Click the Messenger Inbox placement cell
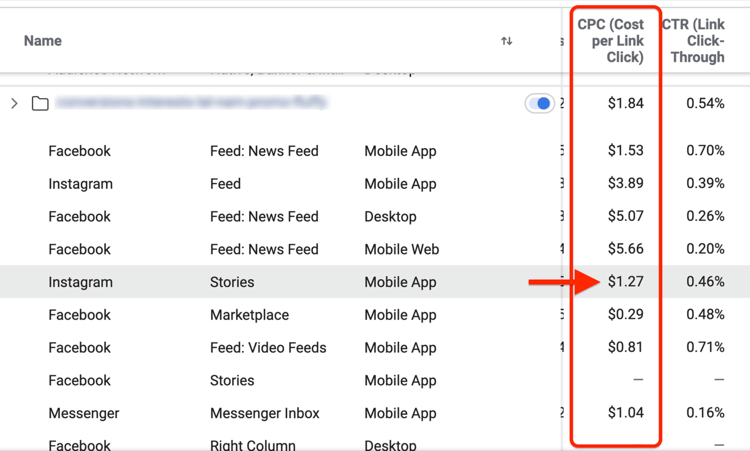This screenshot has height=451, width=750. [x=265, y=413]
